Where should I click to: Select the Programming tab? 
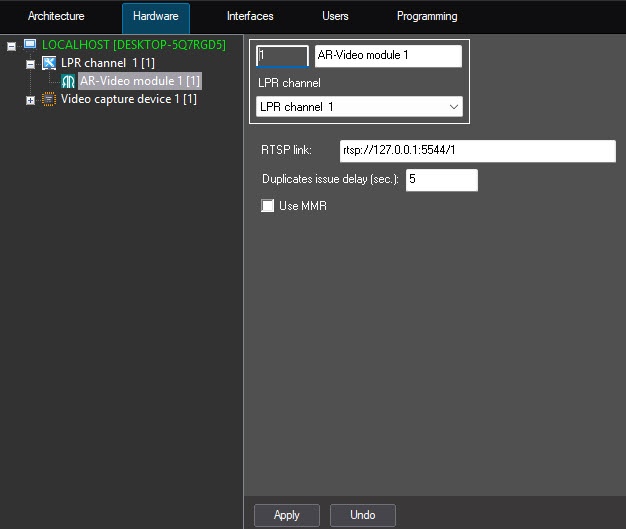(x=427, y=17)
